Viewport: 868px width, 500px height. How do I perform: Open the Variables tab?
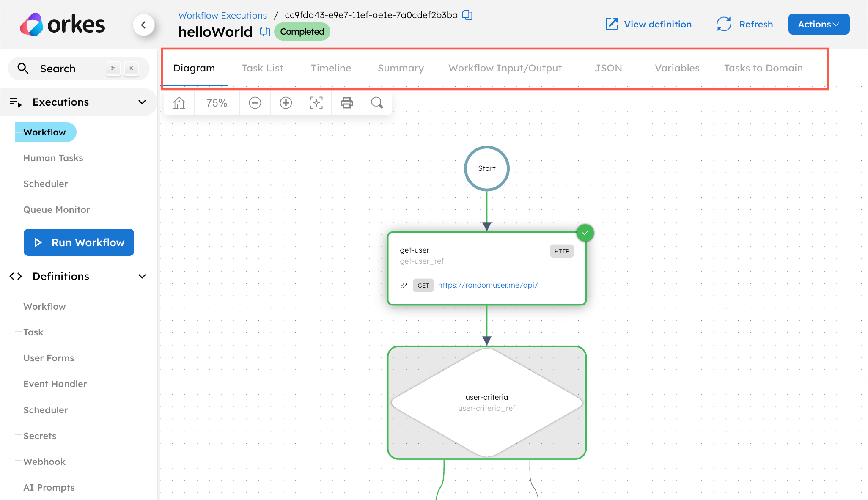tap(677, 68)
